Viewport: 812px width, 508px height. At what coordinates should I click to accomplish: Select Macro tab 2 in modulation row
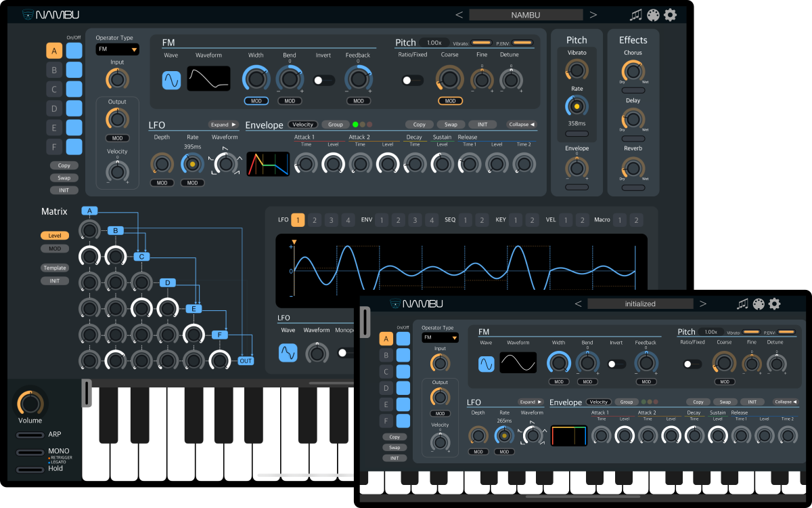coord(635,220)
